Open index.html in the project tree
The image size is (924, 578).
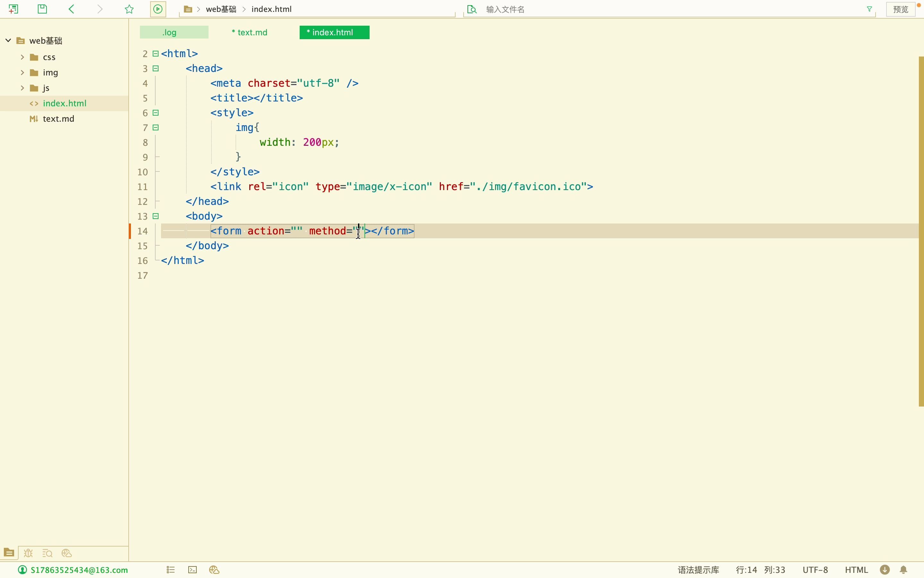click(x=64, y=103)
